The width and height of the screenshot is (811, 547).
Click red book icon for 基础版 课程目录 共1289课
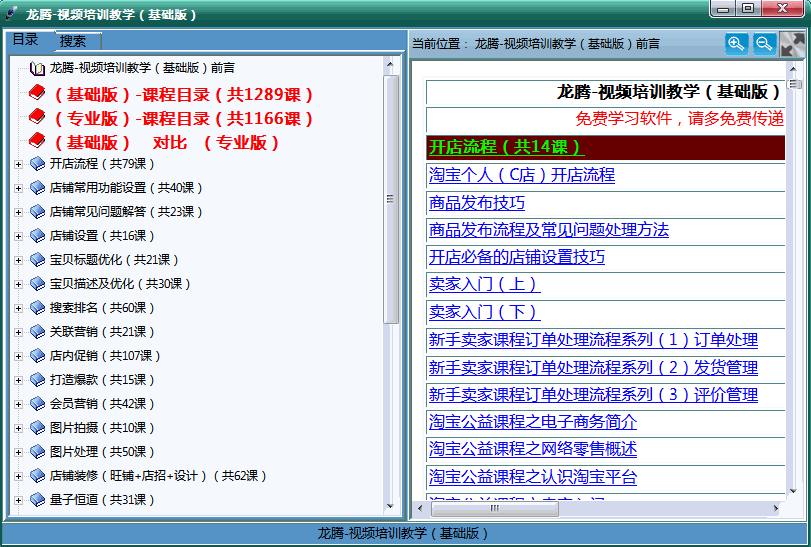(37, 93)
